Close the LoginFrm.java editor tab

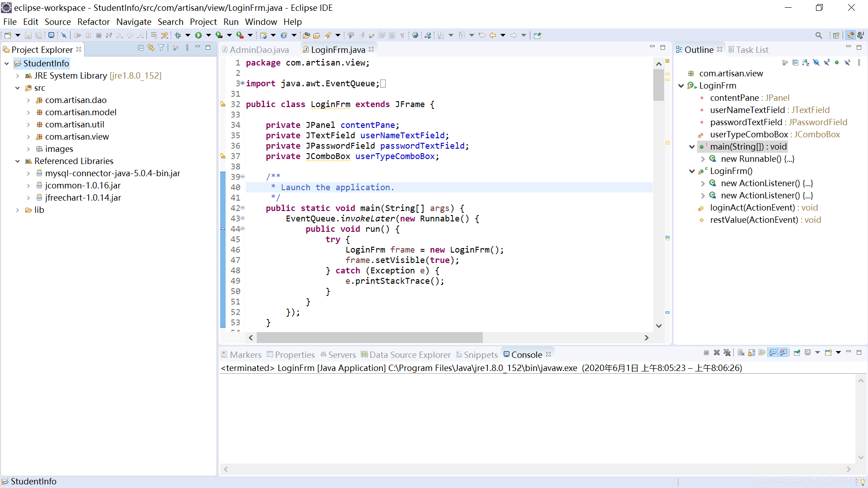point(371,49)
